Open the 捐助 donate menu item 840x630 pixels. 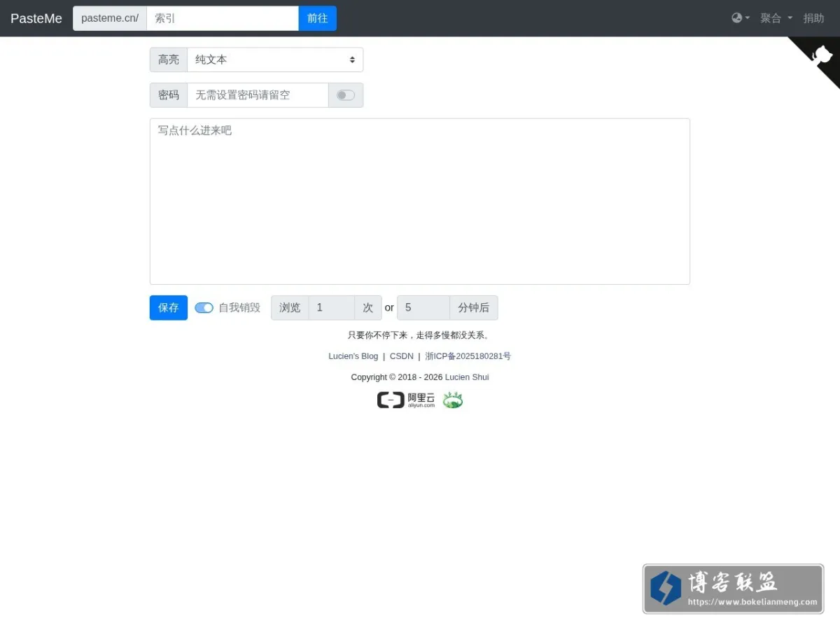813,18
